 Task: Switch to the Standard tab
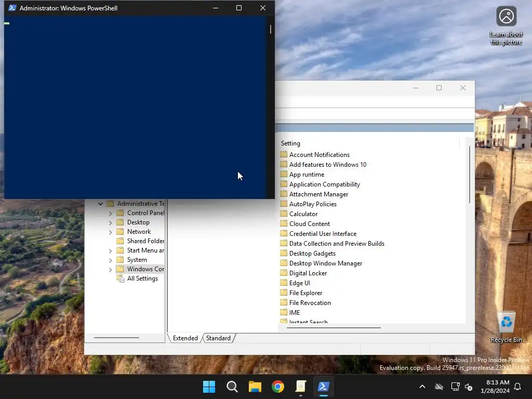coord(218,338)
